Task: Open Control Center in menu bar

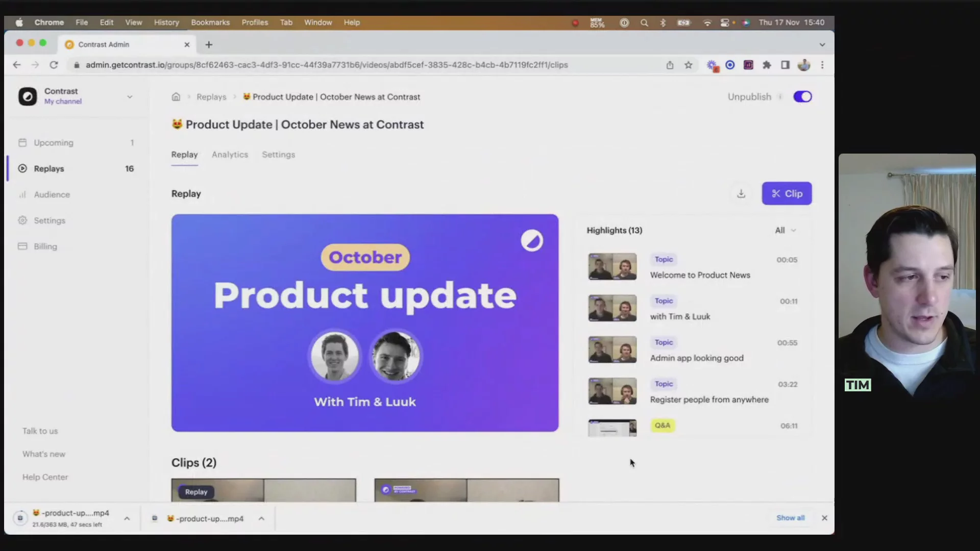Action: tap(725, 22)
